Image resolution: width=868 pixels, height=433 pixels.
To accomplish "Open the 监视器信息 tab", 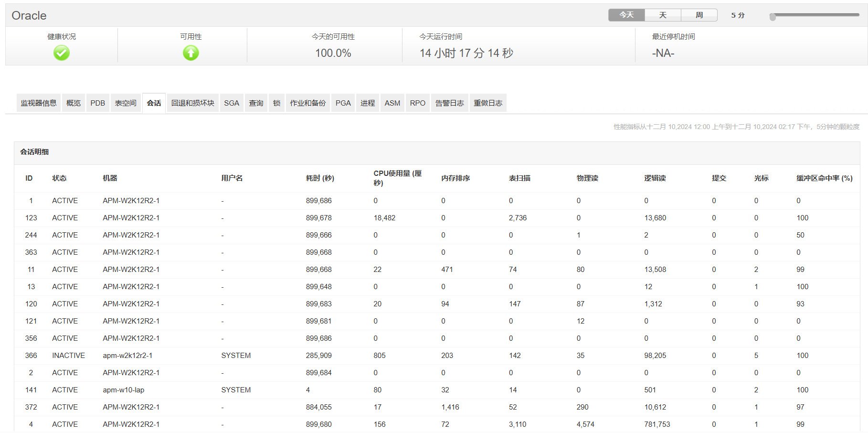I will tap(39, 103).
